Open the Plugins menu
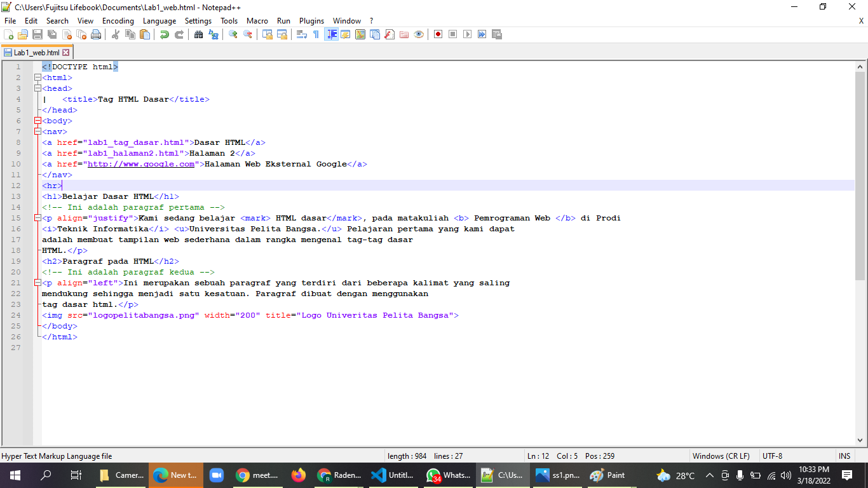Screen dimensions: 868x488 click(x=311, y=21)
